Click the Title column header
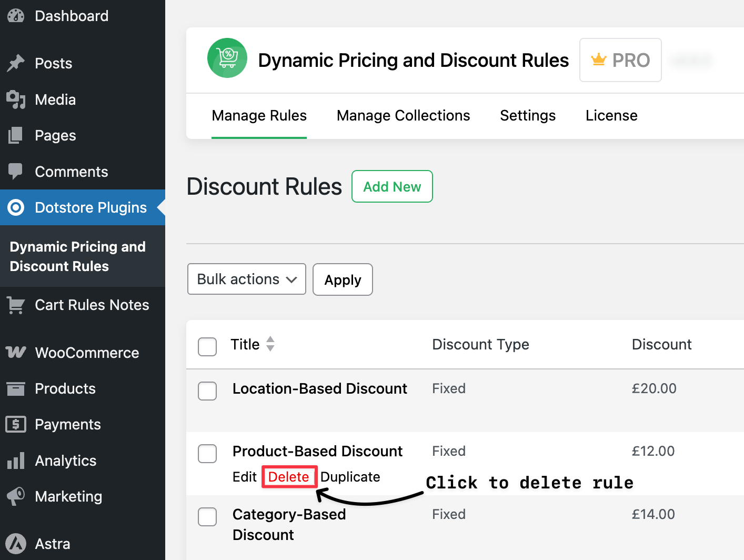The image size is (744, 560). click(245, 344)
